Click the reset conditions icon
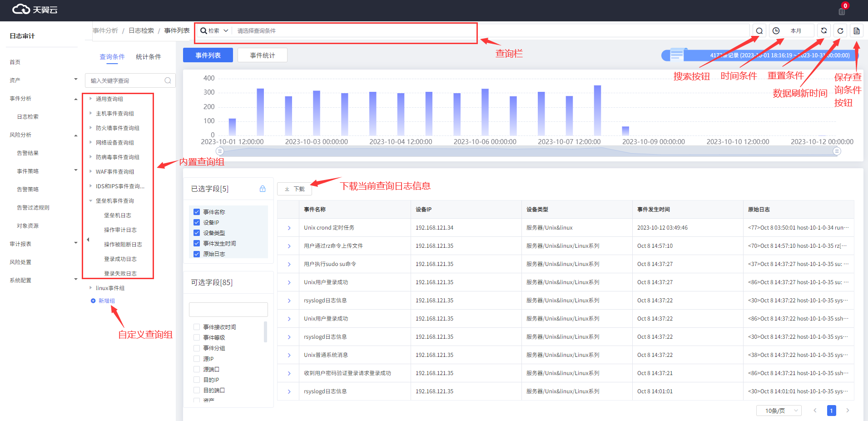 (x=823, y=31)
